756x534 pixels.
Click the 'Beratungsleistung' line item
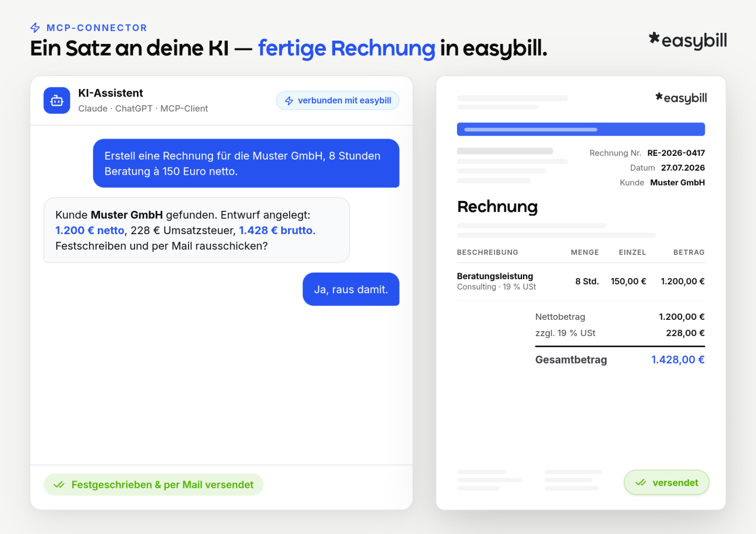495,276
